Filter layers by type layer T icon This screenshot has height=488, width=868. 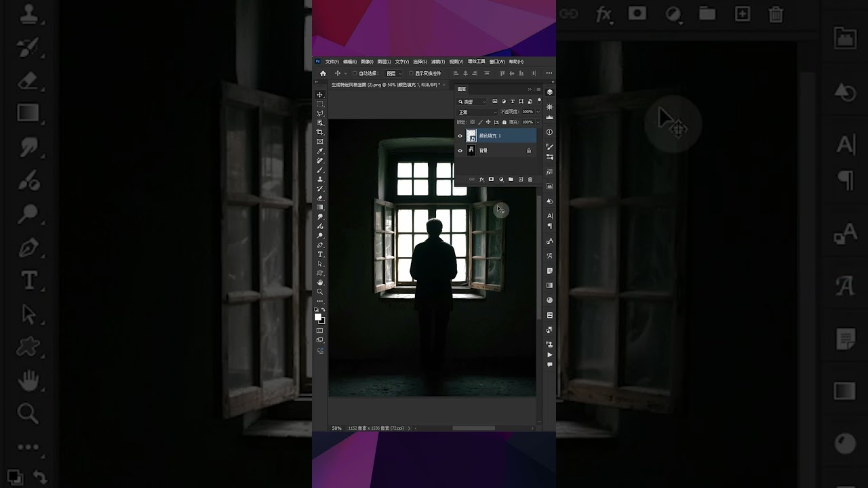pos(512,101)
